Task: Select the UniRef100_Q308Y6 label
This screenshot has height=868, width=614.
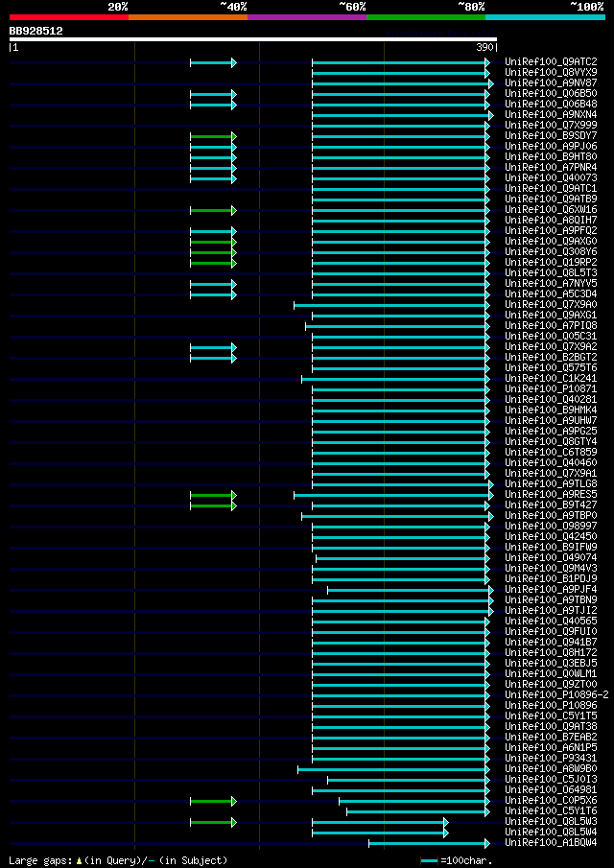Action: click(551, 252)
